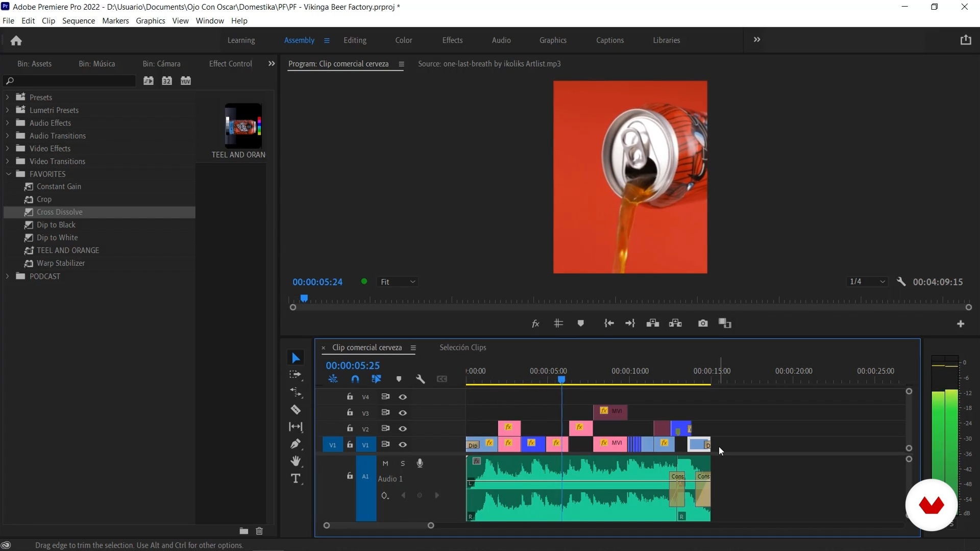Select the Dip to Black transition
The image size is (980, 551).
(x=56, y=225)
